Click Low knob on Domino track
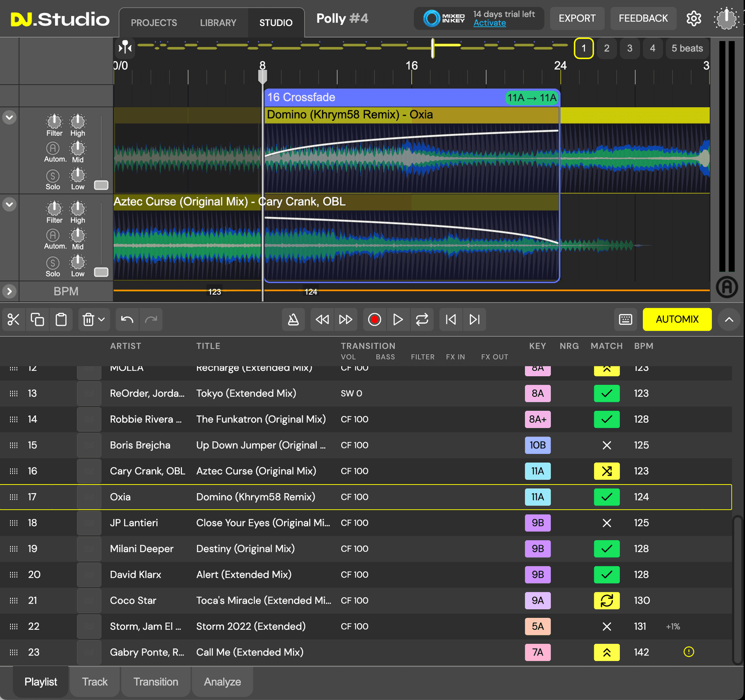This screenshot has height=700, width=745. [x=78, y=175]
